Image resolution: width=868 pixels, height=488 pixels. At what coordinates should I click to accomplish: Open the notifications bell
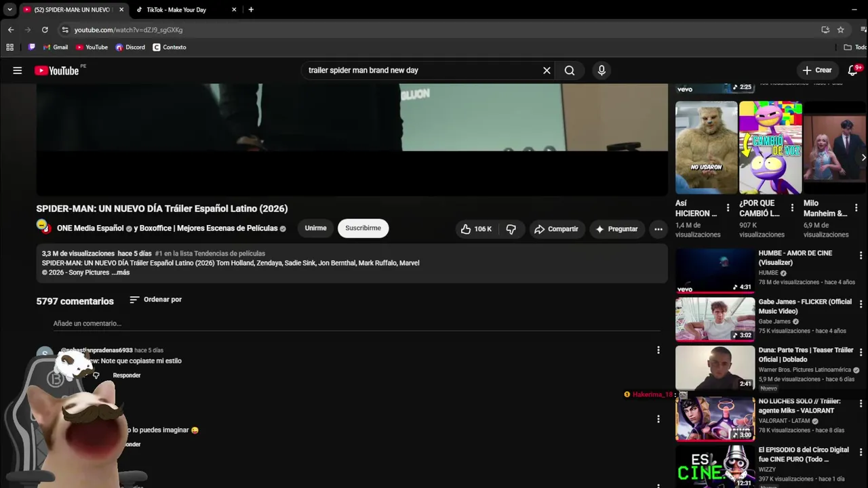[854, 70]
